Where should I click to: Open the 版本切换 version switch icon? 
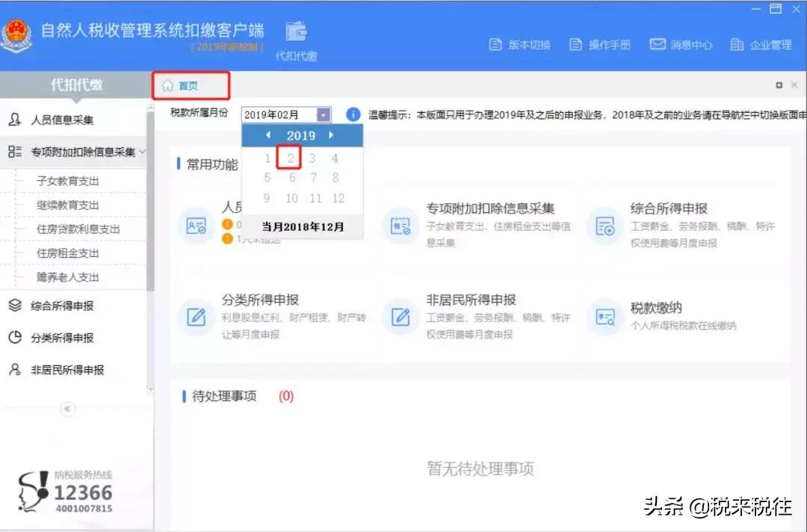(495, 44)
